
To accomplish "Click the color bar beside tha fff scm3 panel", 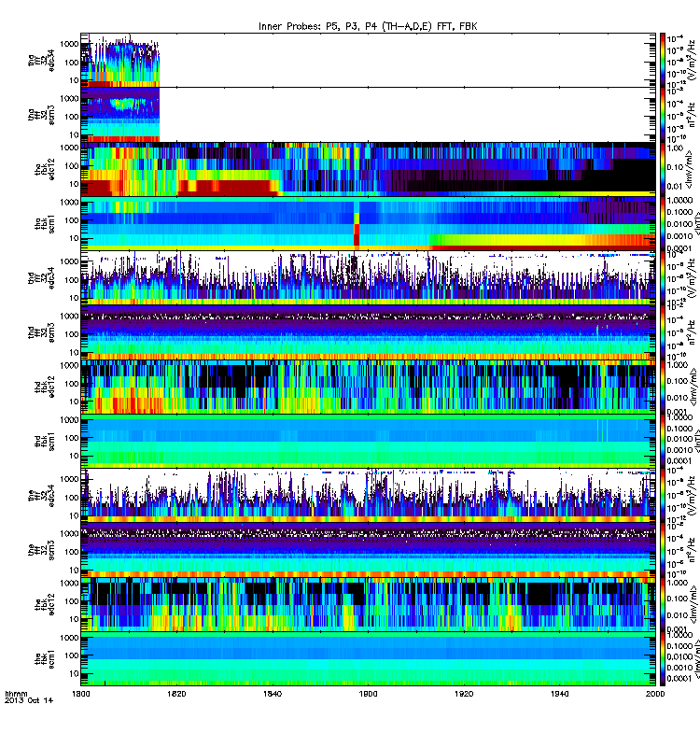I will (x=663, y=115).
